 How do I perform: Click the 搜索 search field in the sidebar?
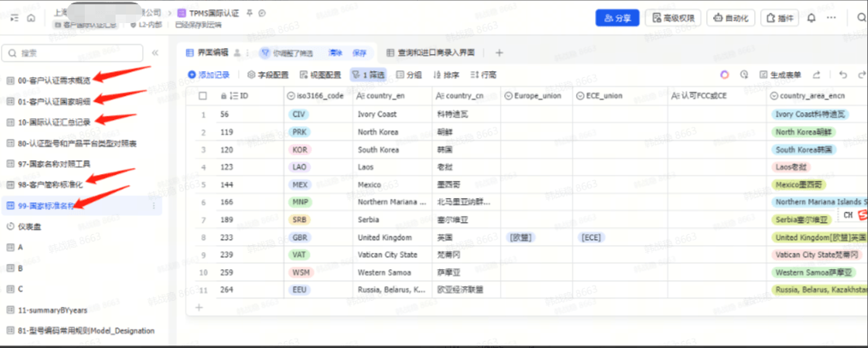(72, 53)
